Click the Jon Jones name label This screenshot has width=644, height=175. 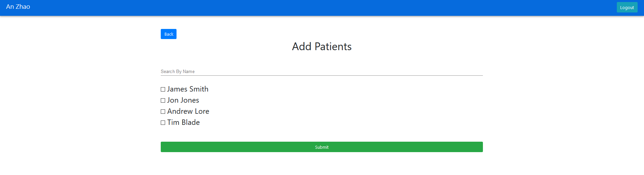(x=183, y=100)
